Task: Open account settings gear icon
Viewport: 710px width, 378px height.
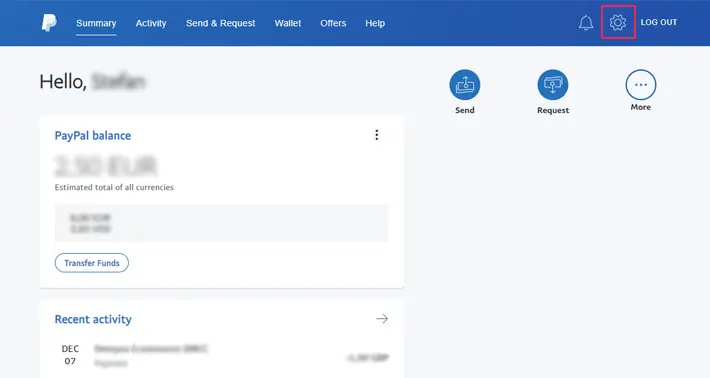Action: pos(618,22)
